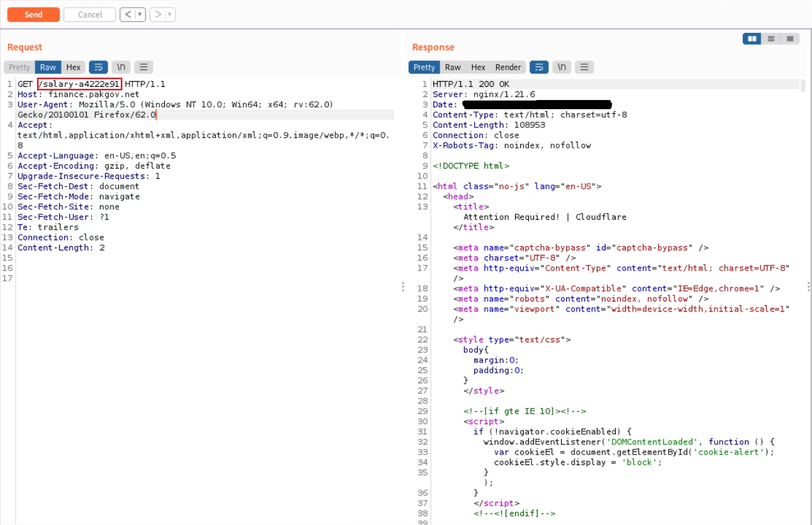
Task: Click the cookieEl.style.display = 'block' line
Action: click(x=578, y=462)
